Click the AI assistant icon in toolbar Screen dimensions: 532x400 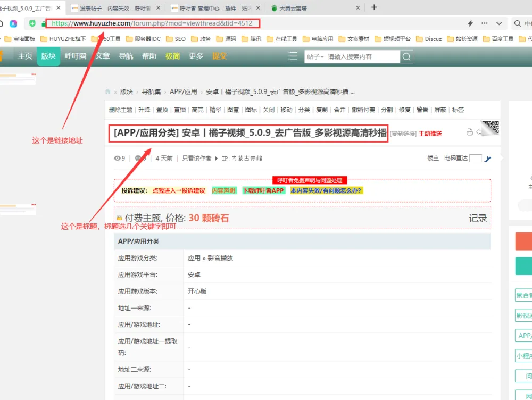click(x=14, y=23)
